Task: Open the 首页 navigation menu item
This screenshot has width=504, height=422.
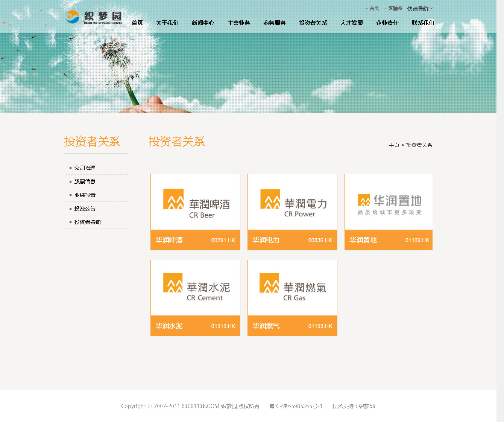Action: point(137,23)
